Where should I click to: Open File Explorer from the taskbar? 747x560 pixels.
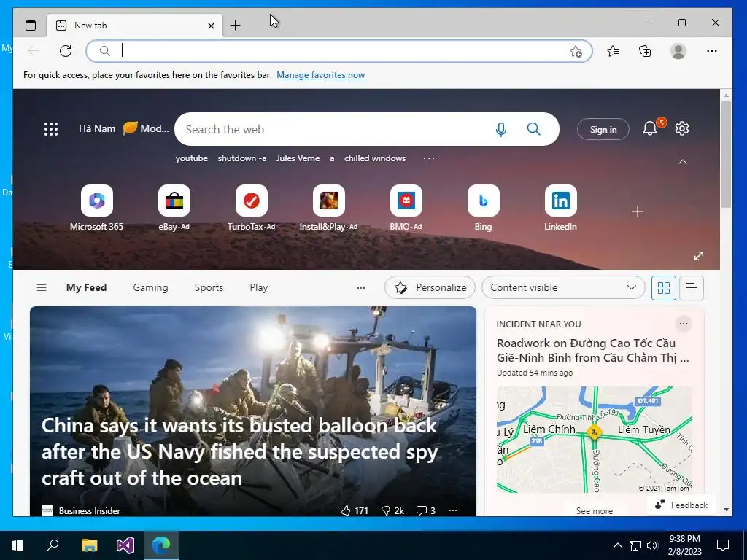89,545
